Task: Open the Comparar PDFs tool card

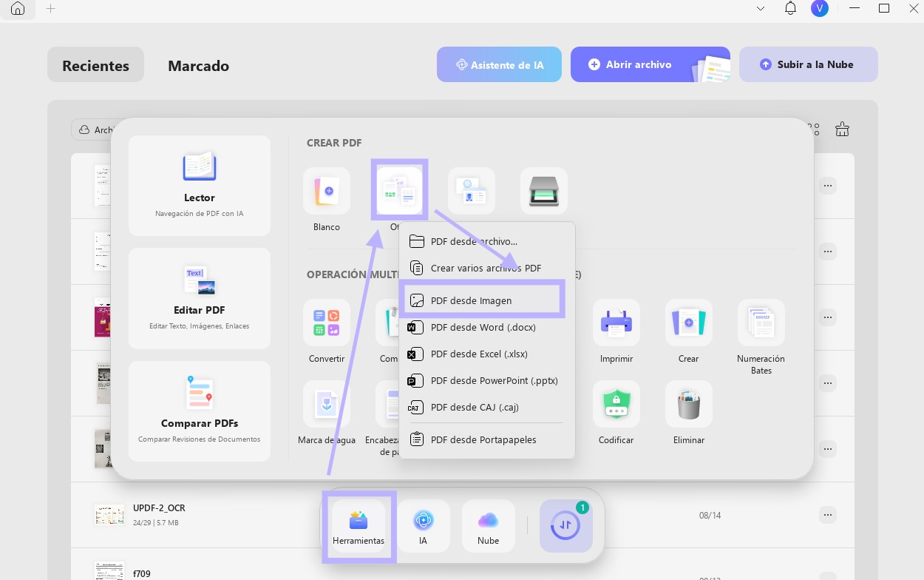Action: (200, 411)
